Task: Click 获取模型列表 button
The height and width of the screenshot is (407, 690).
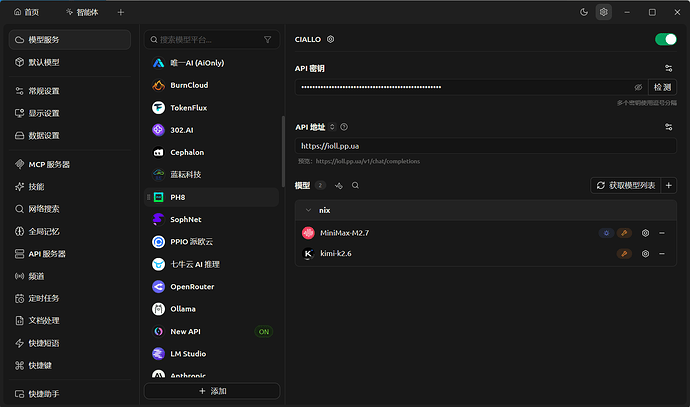Action: coord(625,185)
